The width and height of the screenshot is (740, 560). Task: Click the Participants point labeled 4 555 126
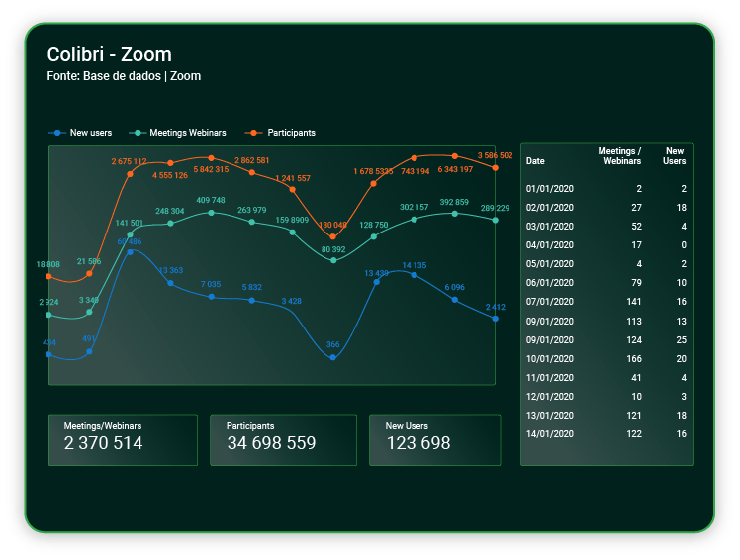click(170, 163)
